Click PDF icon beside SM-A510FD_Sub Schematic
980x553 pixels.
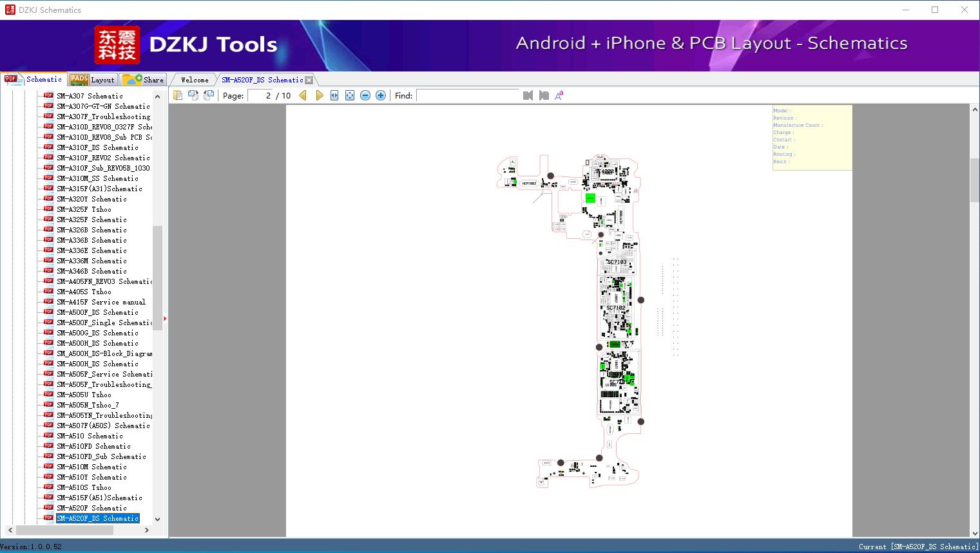click(48, 456)
